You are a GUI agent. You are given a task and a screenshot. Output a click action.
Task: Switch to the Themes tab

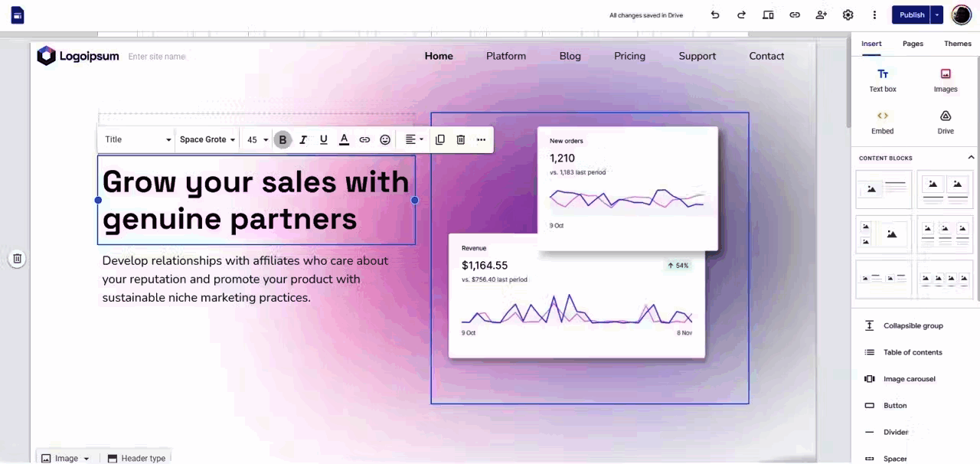(958, 44)
